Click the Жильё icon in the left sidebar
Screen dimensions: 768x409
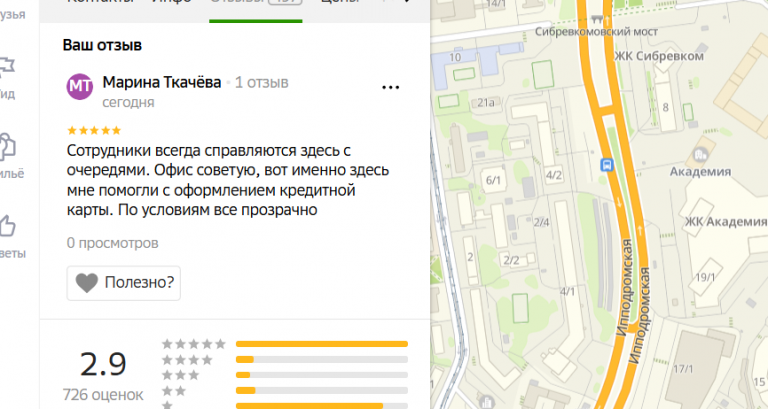[x=7, y=146]
